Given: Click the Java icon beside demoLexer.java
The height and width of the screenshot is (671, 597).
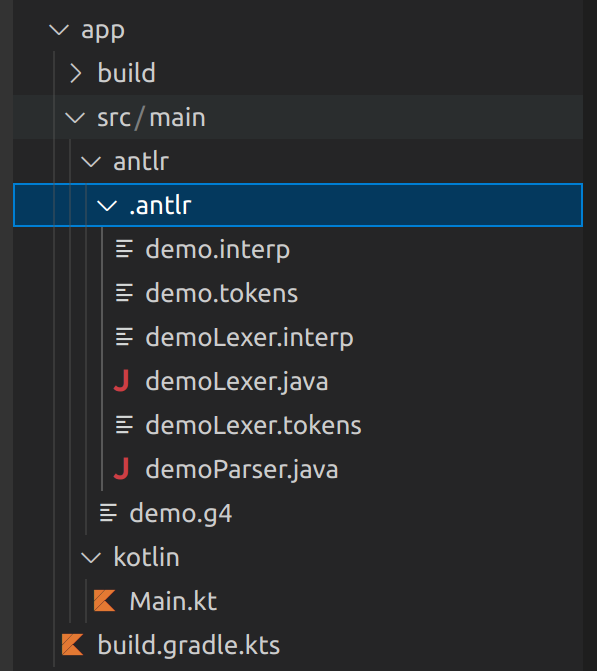Looking at the screenshot, I should coord(122,381).
